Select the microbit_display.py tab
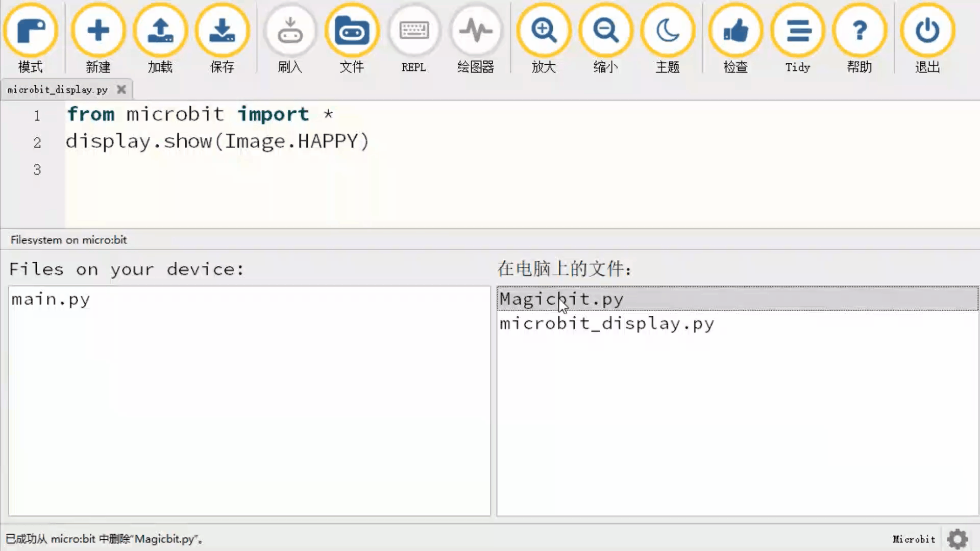980x551 pixels. [x=58, y=90]
